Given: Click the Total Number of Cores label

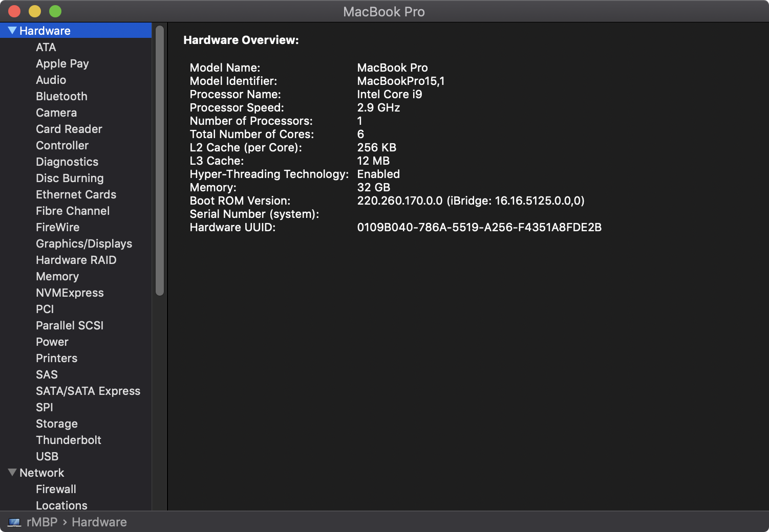Looking at the screenshot, I should click(252, 134).
